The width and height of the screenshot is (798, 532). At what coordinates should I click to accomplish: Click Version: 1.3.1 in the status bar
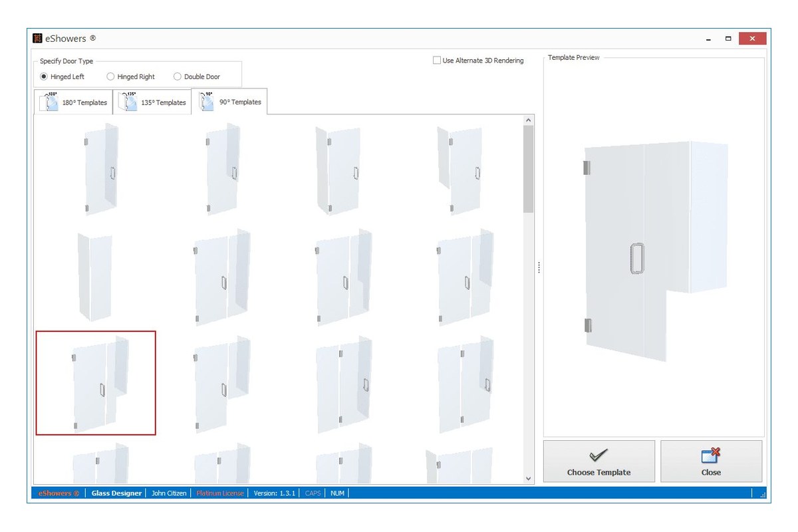point(275,493)
